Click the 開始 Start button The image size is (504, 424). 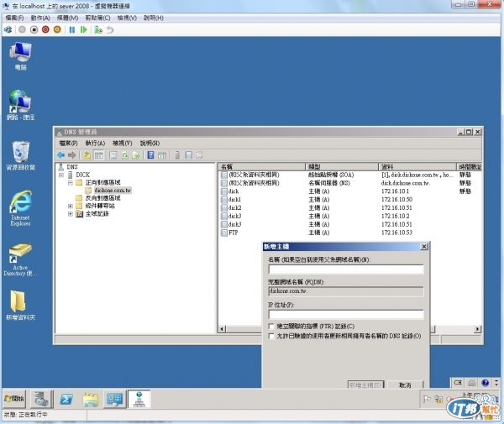[x=14, y=400]
